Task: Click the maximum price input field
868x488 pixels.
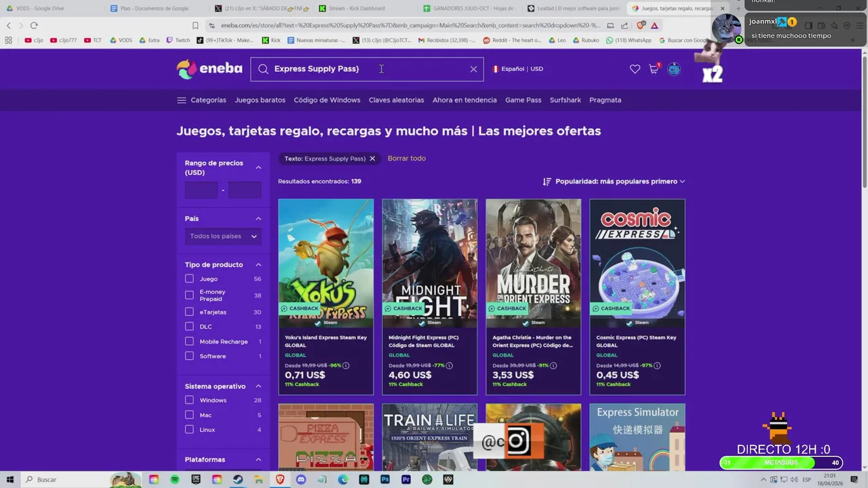Action: [x=245, y=190]
